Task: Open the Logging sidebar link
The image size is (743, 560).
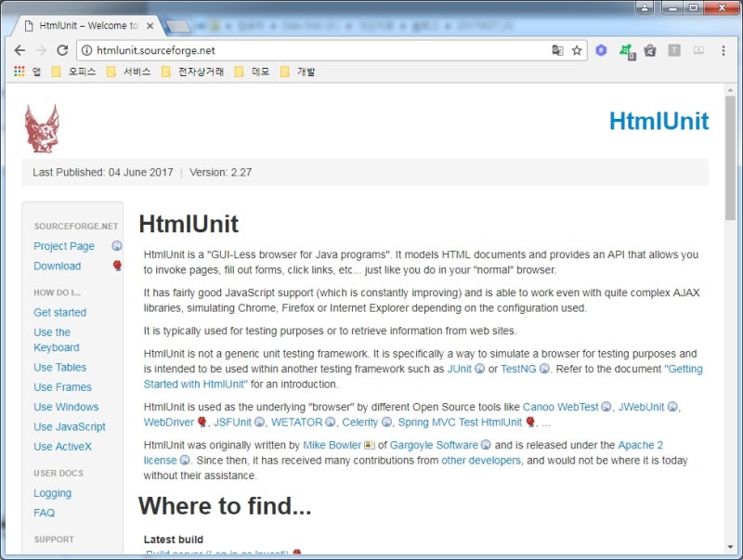Action: coord(53,494)
